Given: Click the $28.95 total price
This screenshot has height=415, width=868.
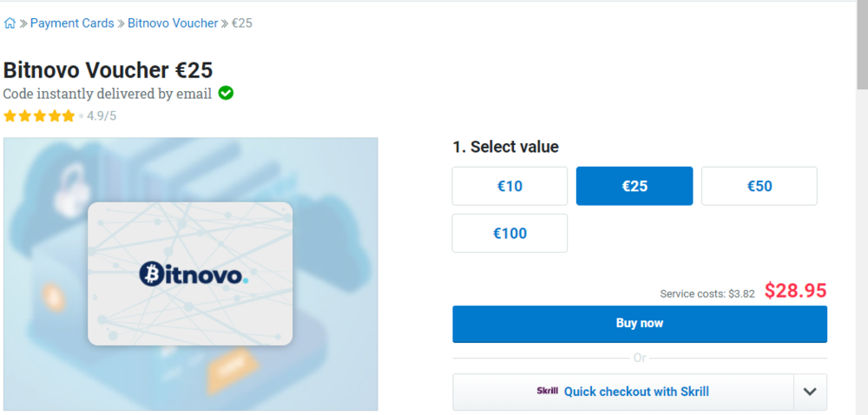Looking at the screenshot, I should pyautogui.click(x=795, y=291).
